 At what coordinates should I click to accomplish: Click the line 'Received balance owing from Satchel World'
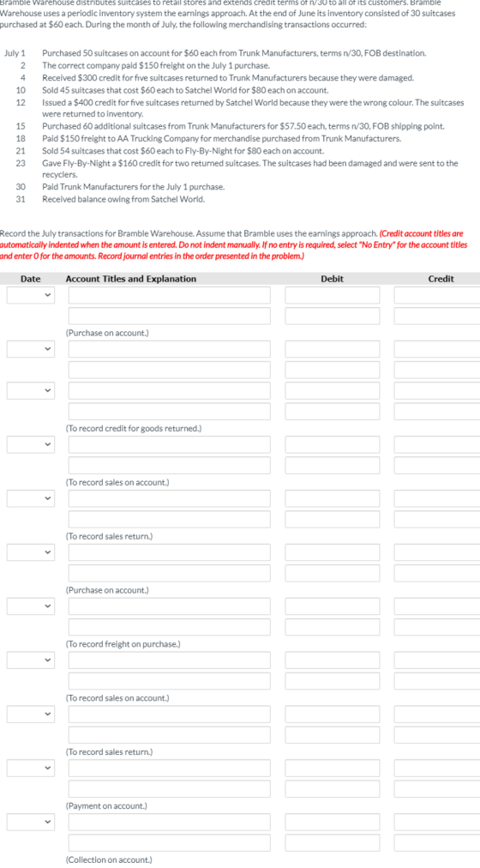point(123,200)
